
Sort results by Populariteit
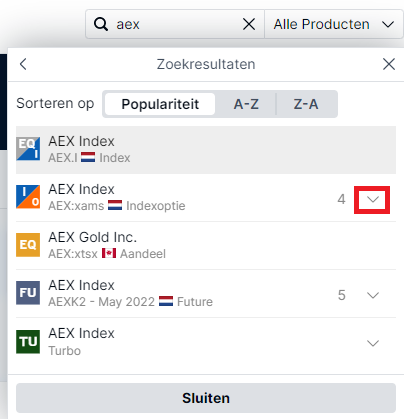160,104
